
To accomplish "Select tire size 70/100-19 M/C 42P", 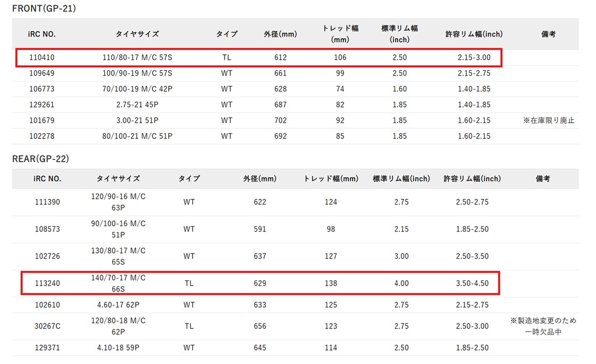I will click(137, 89).
